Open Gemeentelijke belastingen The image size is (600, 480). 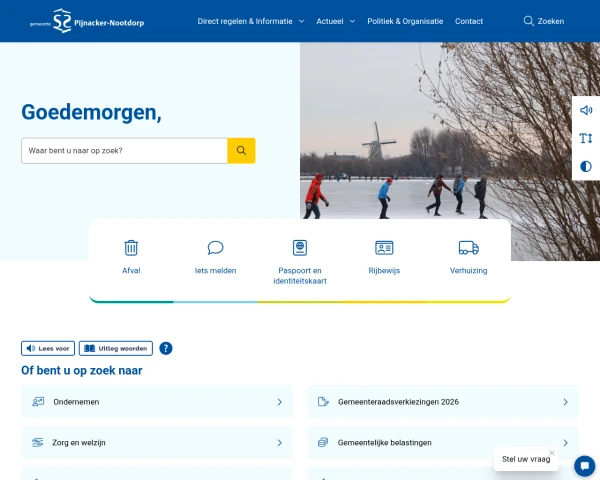click(x=443, y=442)
